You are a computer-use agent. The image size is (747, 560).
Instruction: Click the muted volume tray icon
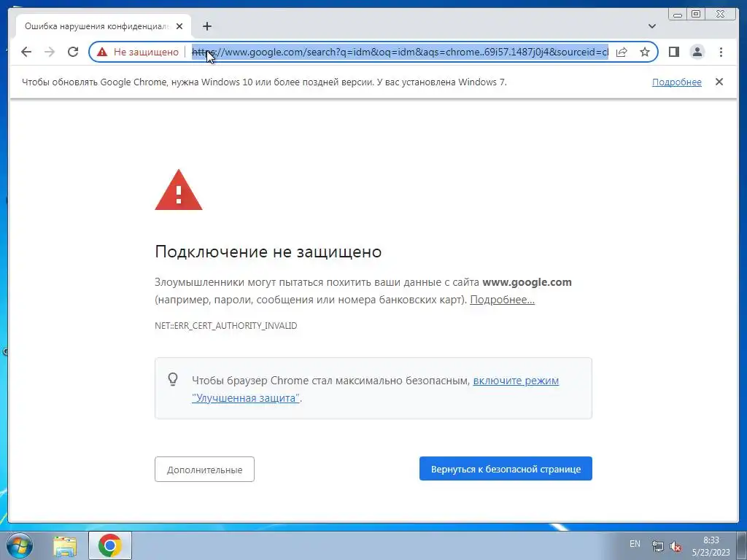tap(675, 547)
